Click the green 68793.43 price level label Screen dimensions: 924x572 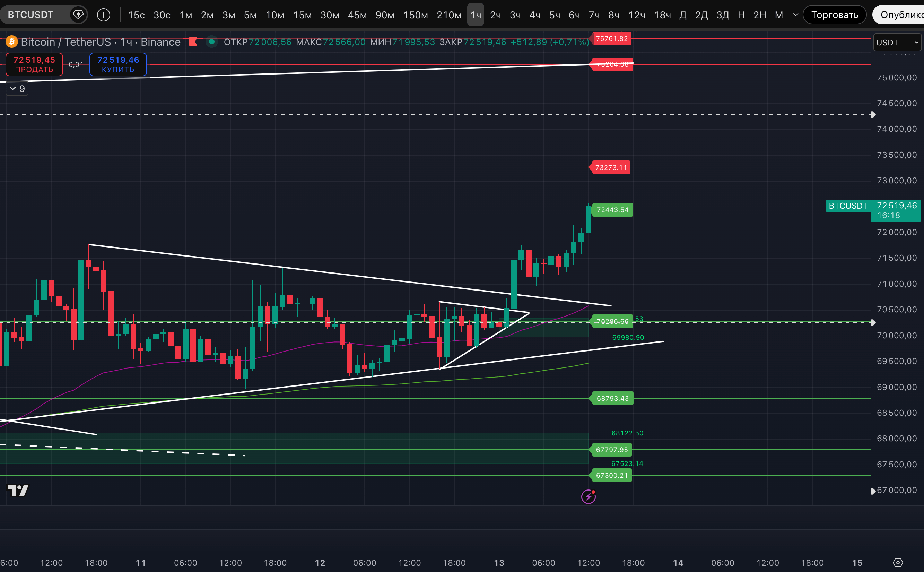coord(612,398)
